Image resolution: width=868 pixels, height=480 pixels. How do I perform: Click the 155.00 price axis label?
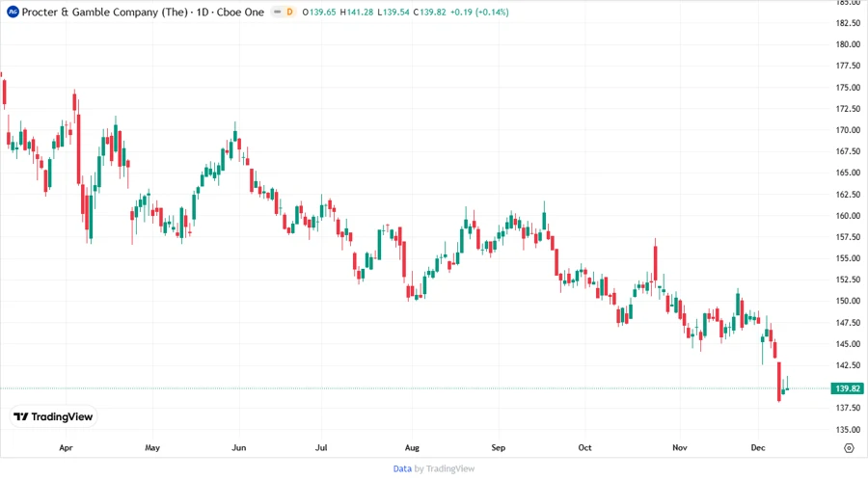[848, 258]
